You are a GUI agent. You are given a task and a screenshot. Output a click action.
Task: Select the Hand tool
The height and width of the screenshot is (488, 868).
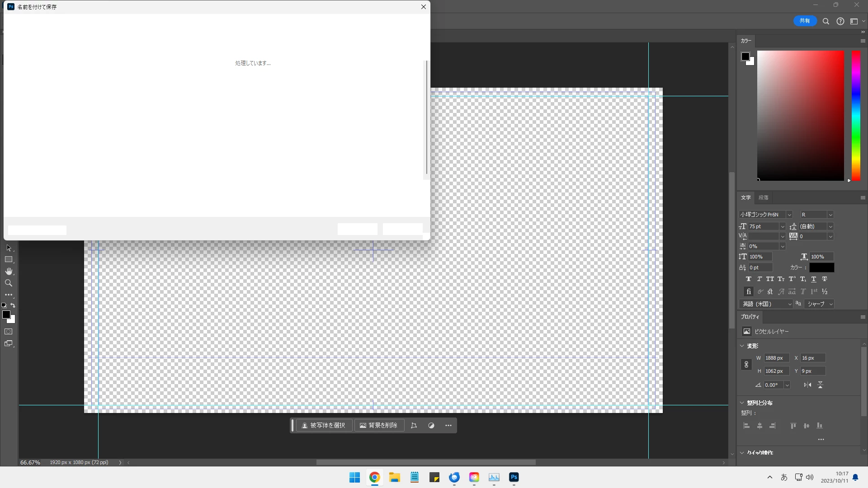click(x=9, y=271)
